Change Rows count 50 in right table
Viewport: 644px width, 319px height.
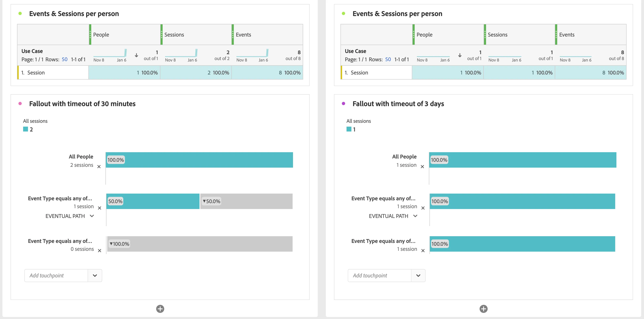tap(388, 59)
